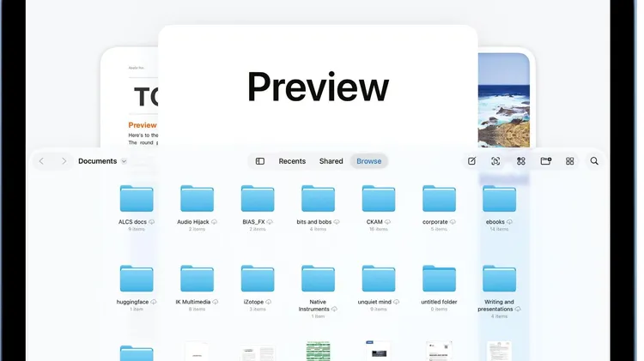
Task: Switch to the Shared tab
Action: (331, 161)
